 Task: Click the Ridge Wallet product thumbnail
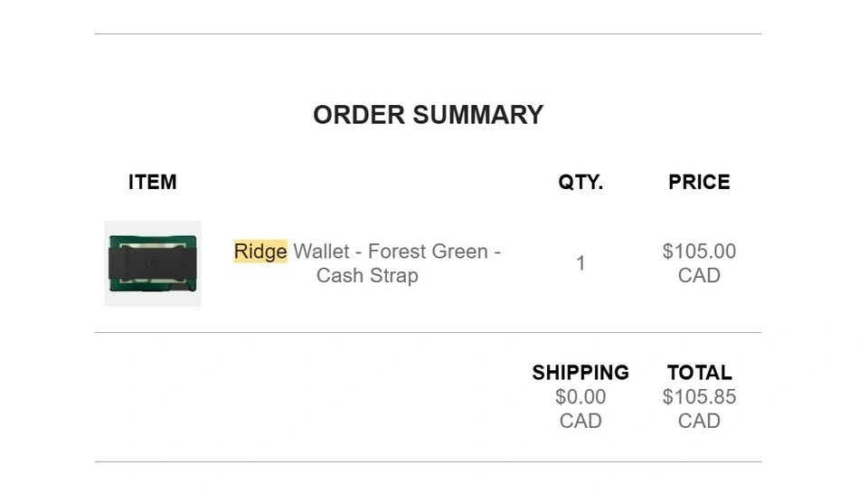click(x=152, y=263)
